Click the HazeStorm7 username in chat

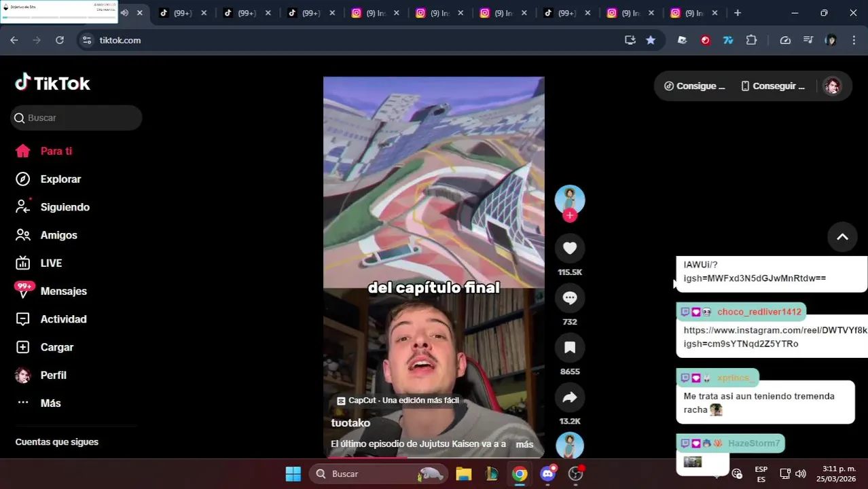pyautogui.click(x=754, y=443)
